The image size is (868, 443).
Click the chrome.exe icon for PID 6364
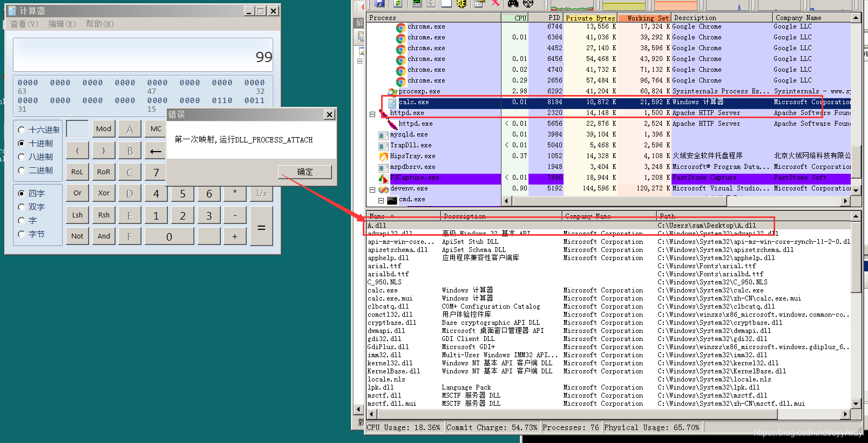[401, 38]
